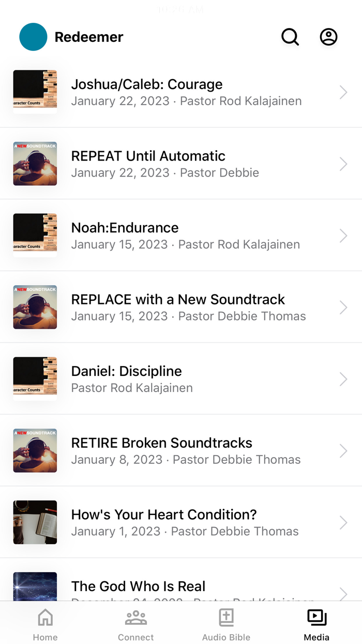Tap the Media play icon

(x=316, y=617)
